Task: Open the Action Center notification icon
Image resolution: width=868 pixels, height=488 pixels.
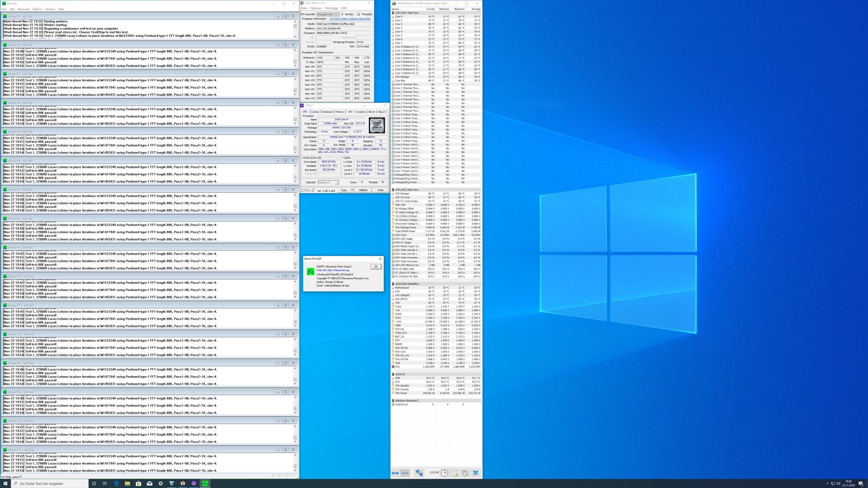Action: click(861, 483)
